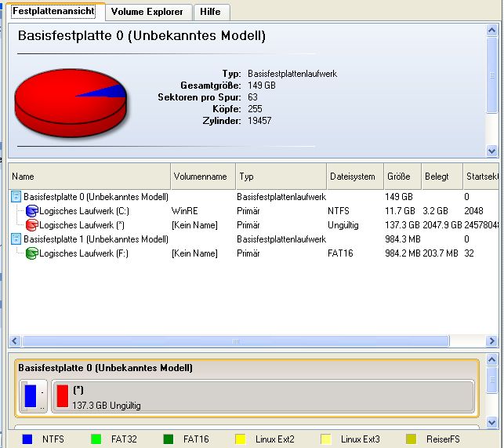
Task: Select Logisches Laufwerk (*) row
Action: (254, 225)
